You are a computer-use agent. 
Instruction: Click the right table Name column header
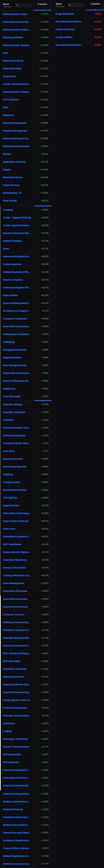coord(59,4)
